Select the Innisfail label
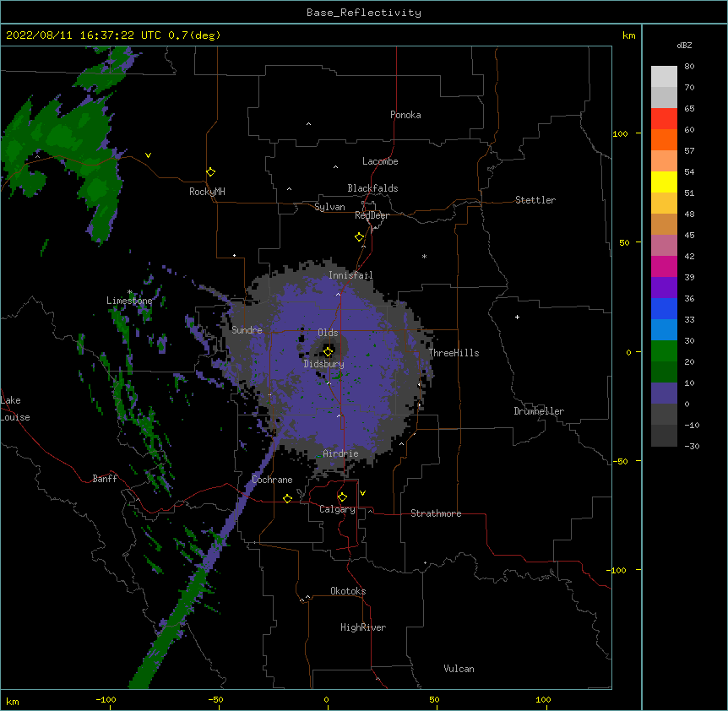 tap(350, 275)
